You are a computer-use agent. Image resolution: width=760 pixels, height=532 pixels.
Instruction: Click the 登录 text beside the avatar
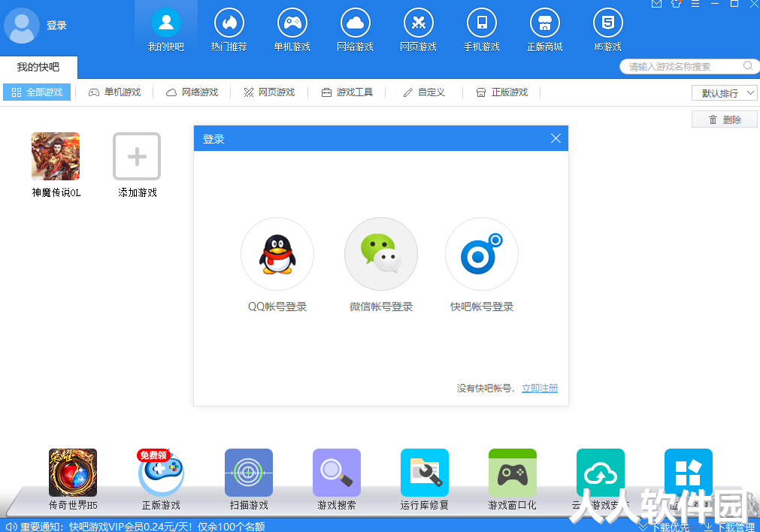click(x=56, y=26)
